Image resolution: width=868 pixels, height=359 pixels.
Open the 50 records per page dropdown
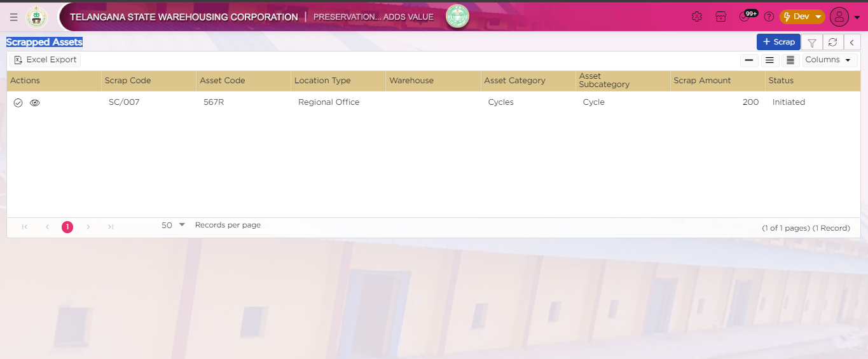(x=173, y=226)
